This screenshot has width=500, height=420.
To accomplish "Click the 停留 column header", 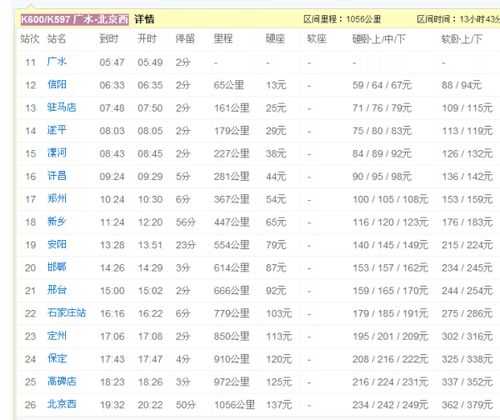I will coord(185,39).
